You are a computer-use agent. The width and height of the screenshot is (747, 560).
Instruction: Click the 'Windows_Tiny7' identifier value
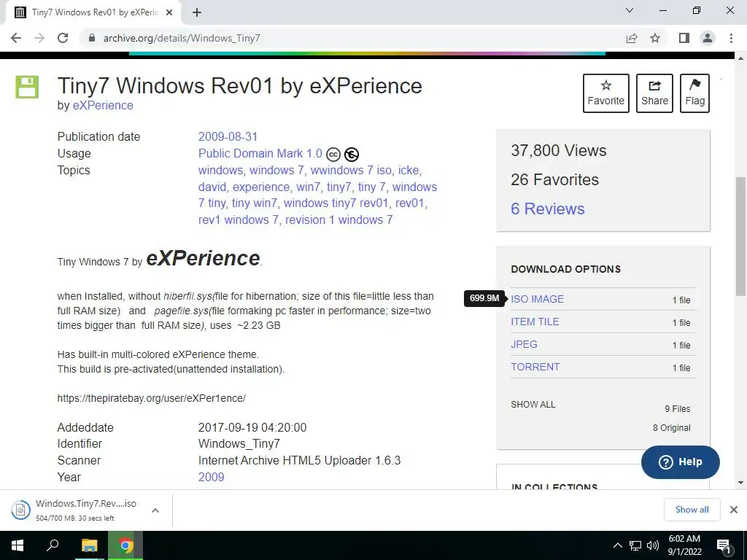(239, 444)
